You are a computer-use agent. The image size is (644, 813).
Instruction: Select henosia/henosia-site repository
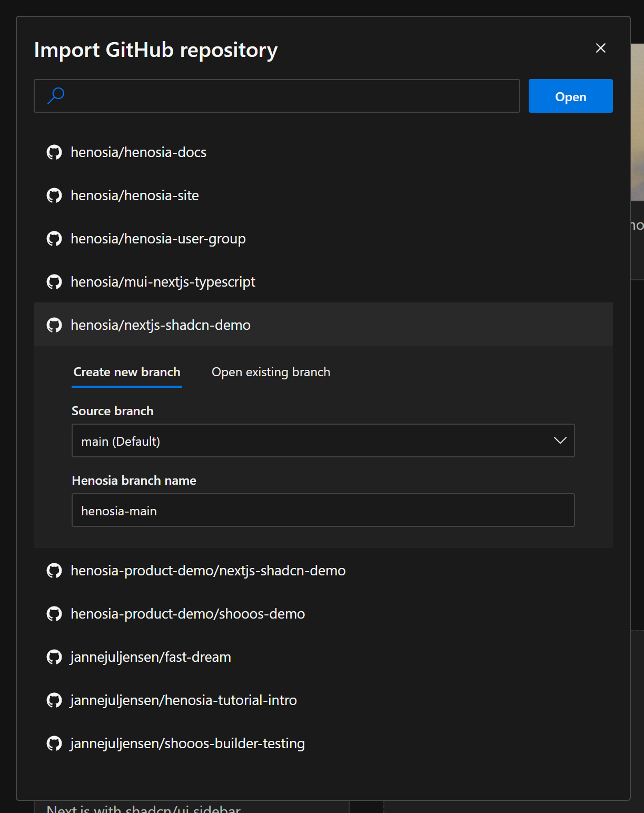tap(323, 195)
